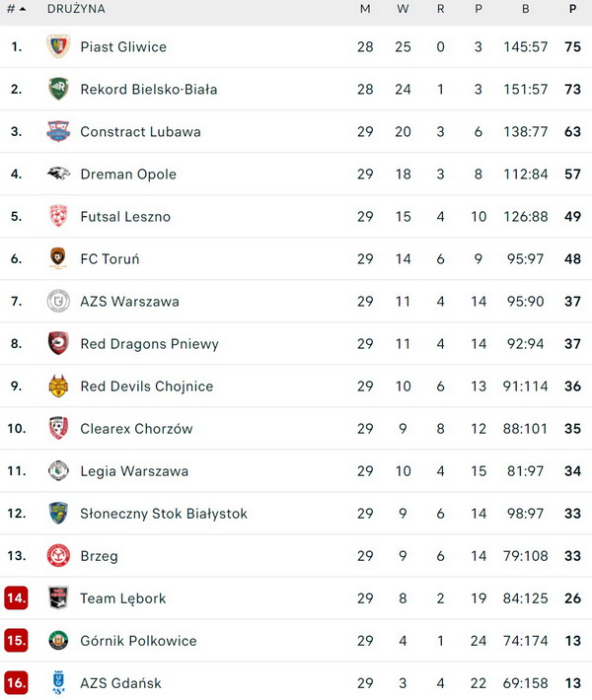Sort standings by points column P
Screen dimensions: 592x700
pos(573,9)
